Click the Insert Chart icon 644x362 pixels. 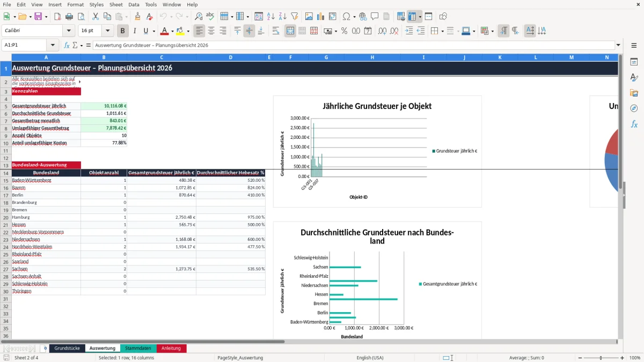tap(321, 17)
